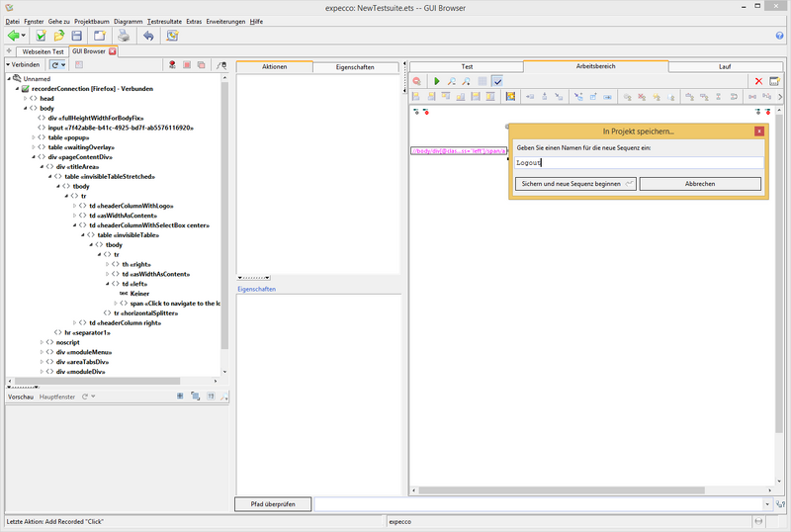Expand the div «moduleMenu» tree node
791x532 pixels.
tap(42, 352)
